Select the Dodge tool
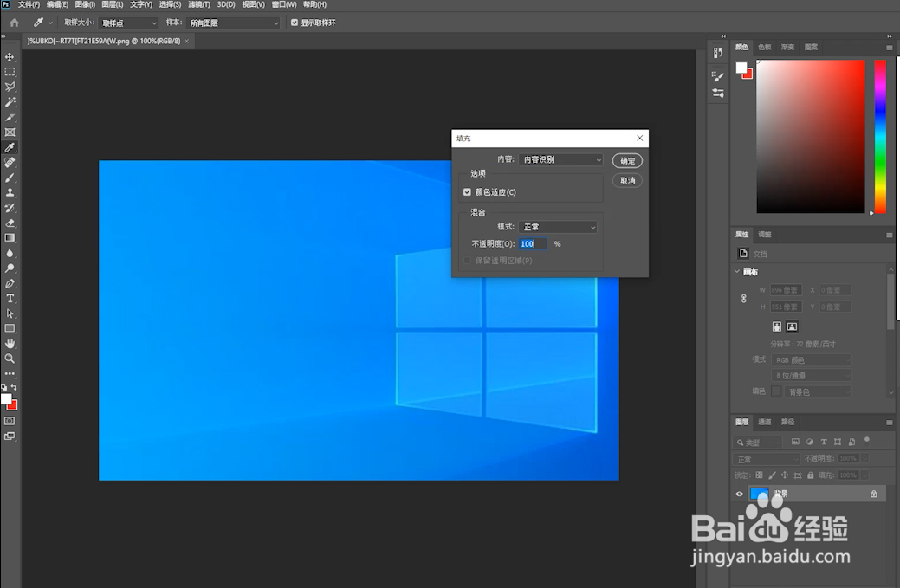The image size is (900, 588). coord(10,268)
